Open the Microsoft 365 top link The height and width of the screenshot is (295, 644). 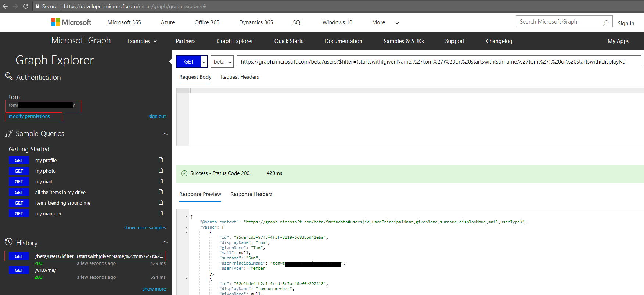click(x=124, y=22)
